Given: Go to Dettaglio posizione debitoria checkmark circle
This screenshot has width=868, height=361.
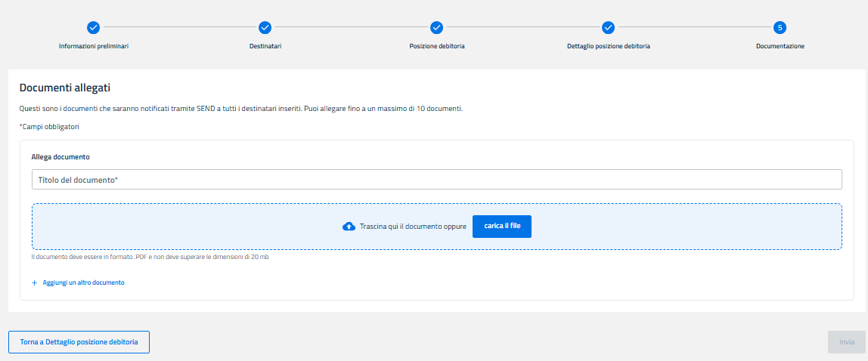Looking at the screenshot, I should tap(608, 27).
